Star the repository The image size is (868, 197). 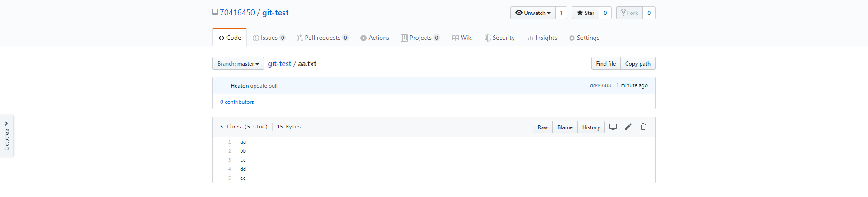585,13
